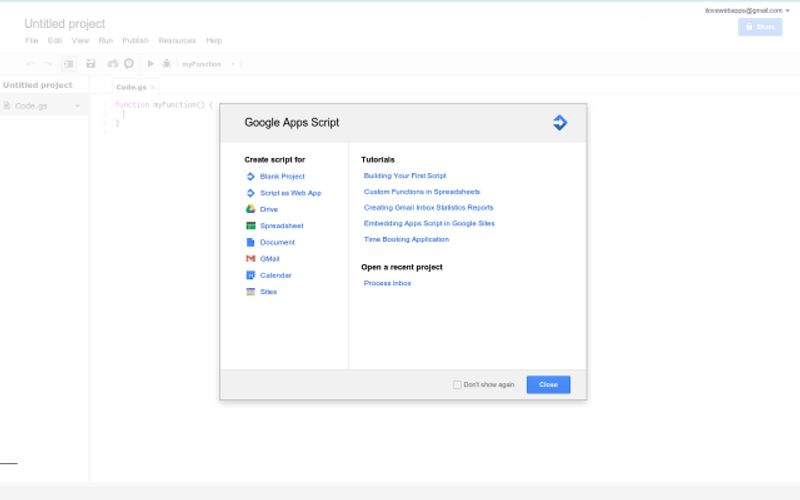The width and height of the screenshot is (800, 500).
Task: Click the Script as Web App icon
Action: (251, 193)
